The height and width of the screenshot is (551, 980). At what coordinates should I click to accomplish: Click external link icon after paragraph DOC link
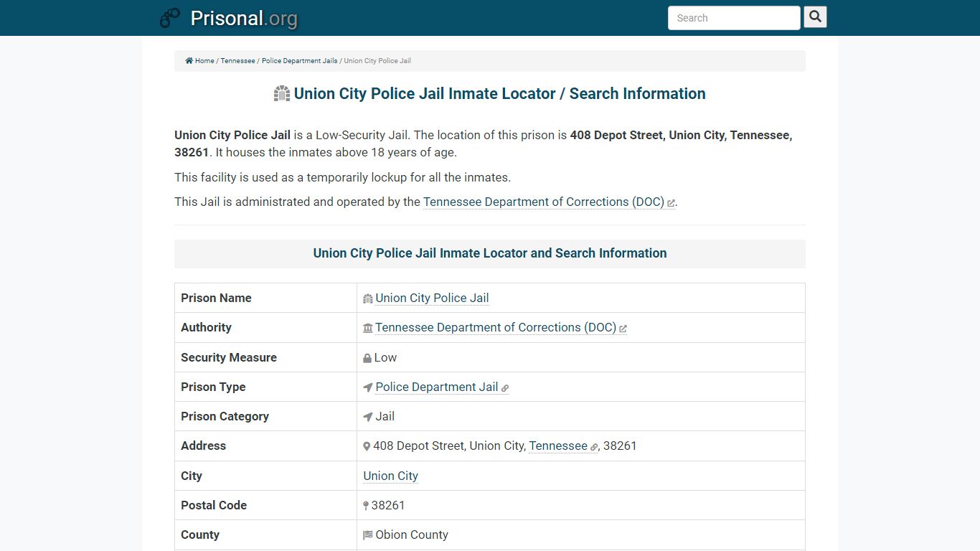point(671,203)
